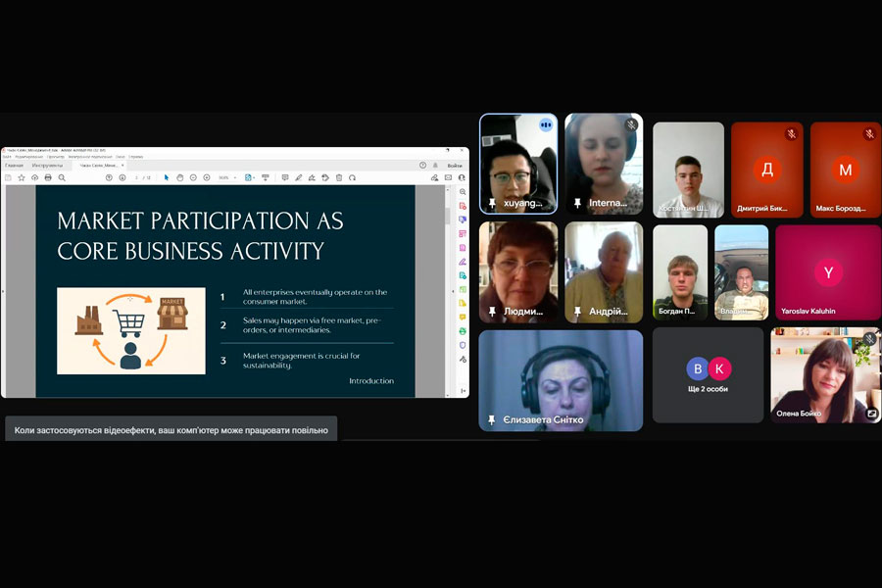Bookmark the PDF with the star icon
The width and height of the screenshot is (882, 588).
21,177
